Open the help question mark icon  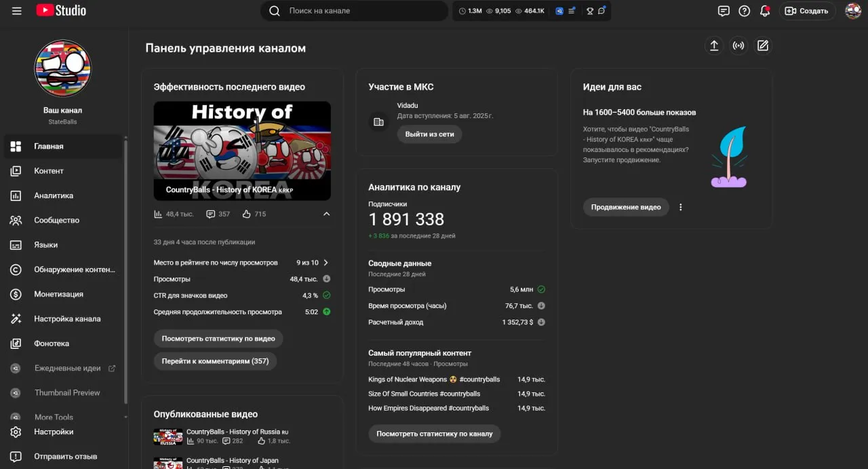745,11
